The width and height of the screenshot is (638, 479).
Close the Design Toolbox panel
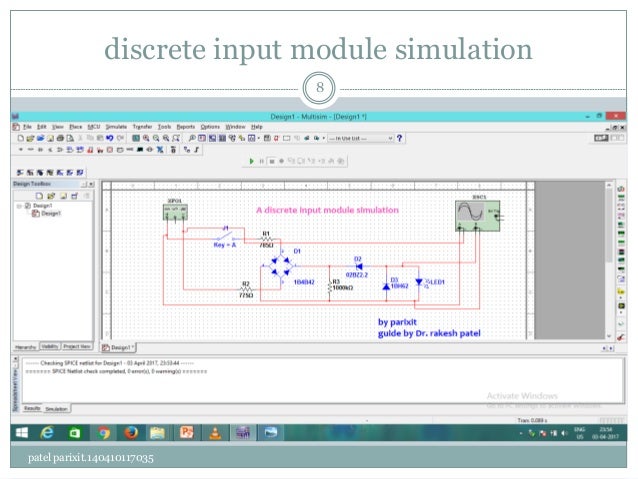[91, 184]
